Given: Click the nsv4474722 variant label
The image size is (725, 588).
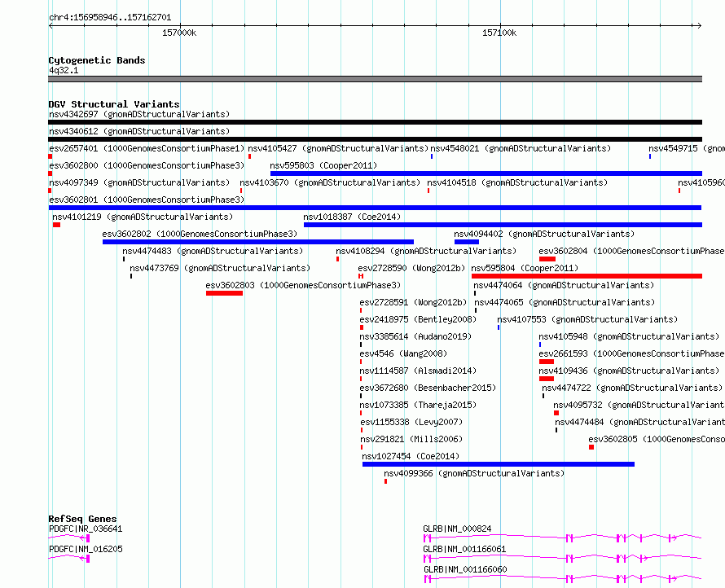Looking at the screenshot, I should [x=632, y=388].
